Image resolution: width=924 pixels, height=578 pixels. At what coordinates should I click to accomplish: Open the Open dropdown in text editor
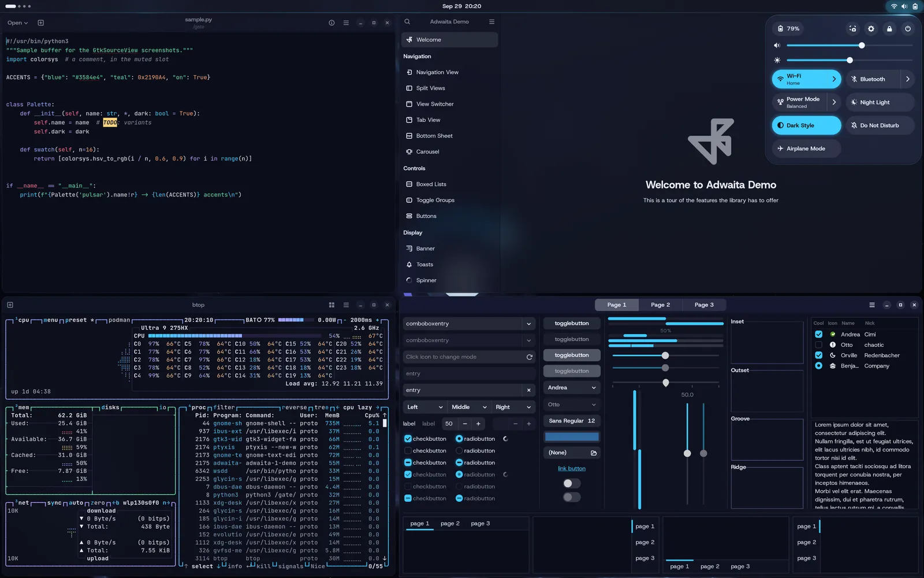pyautogui.click(x=17, y=23)
